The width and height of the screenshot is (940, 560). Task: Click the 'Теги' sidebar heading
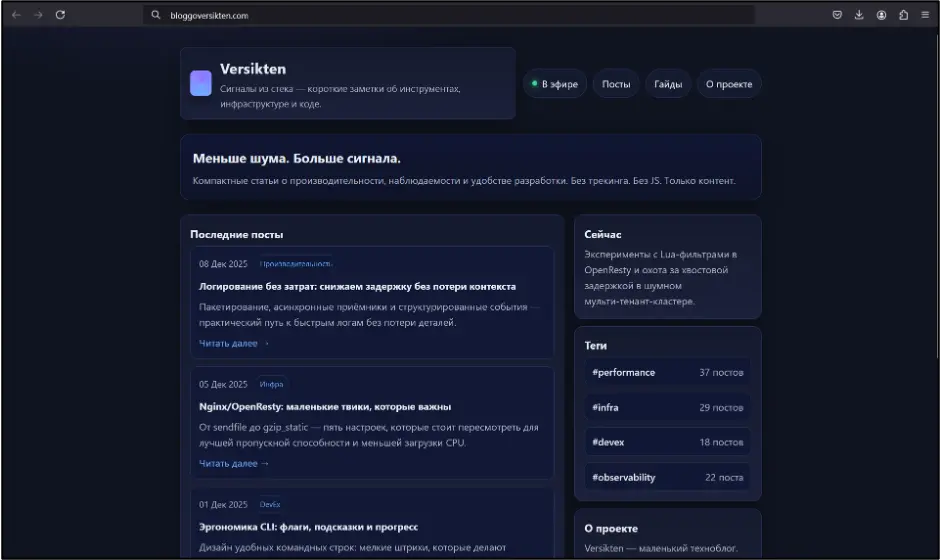point(595,345)
